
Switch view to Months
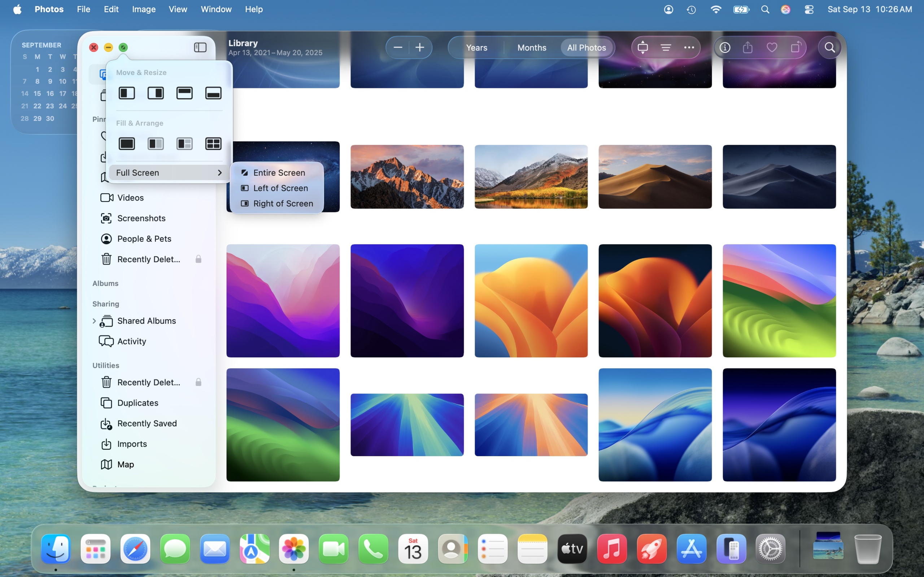point(532,48)
